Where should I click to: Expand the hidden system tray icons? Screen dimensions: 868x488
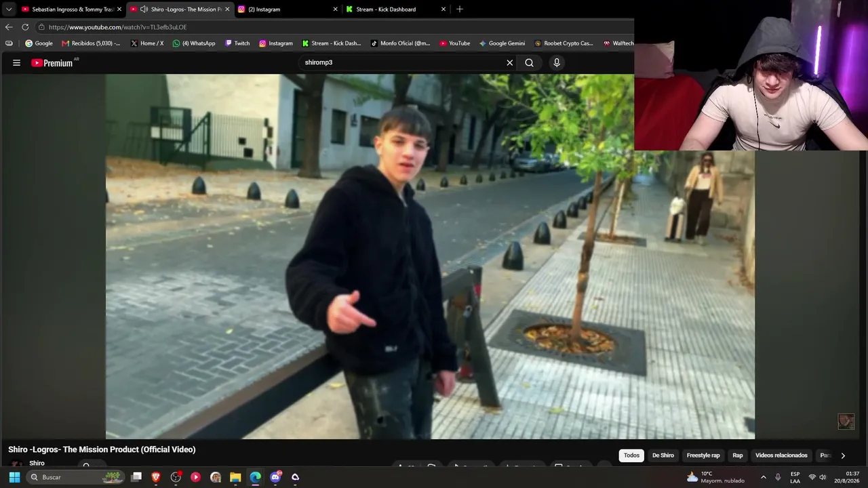pos(763,477)
